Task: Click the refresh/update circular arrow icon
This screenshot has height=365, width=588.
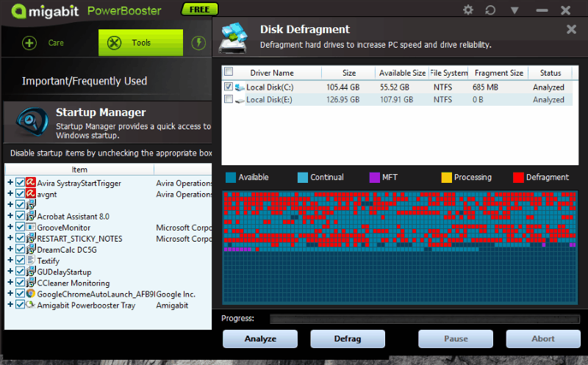Action: point(490,10)
